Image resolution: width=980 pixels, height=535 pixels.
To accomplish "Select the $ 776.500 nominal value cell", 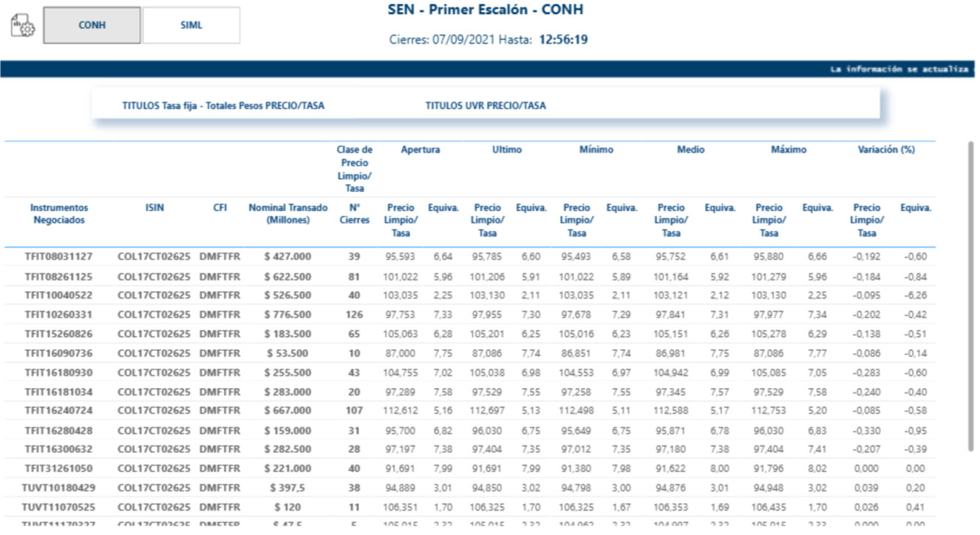I will pos(287,315).
